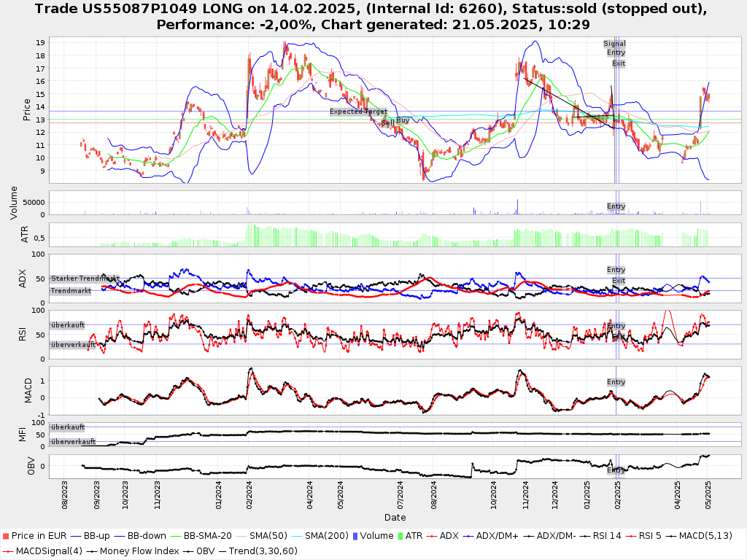The height and width of the screenshot is (560, 747).
Task: Click the überverkauft label in the RSI panel
Action: click(72, 344)
